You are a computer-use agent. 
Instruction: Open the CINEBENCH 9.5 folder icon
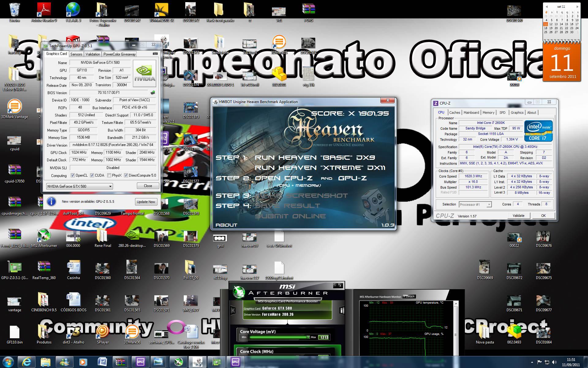coord(44,302)
